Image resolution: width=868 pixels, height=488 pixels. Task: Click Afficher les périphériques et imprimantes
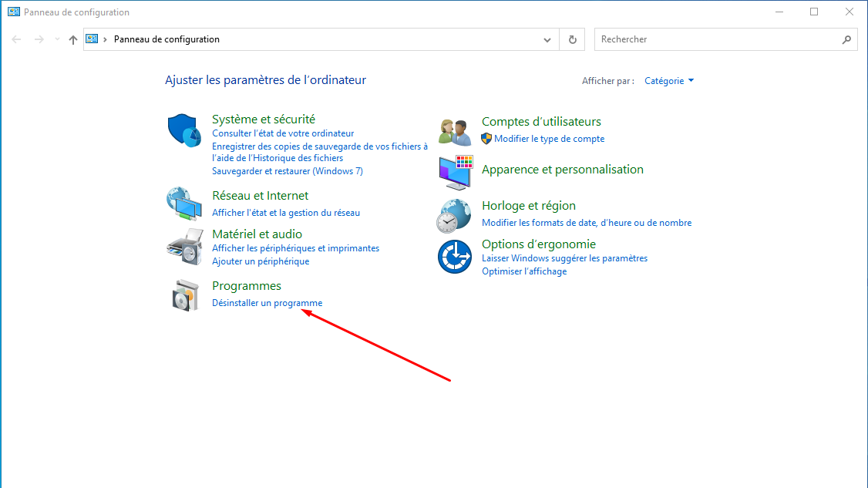click(x=295, y=248)
